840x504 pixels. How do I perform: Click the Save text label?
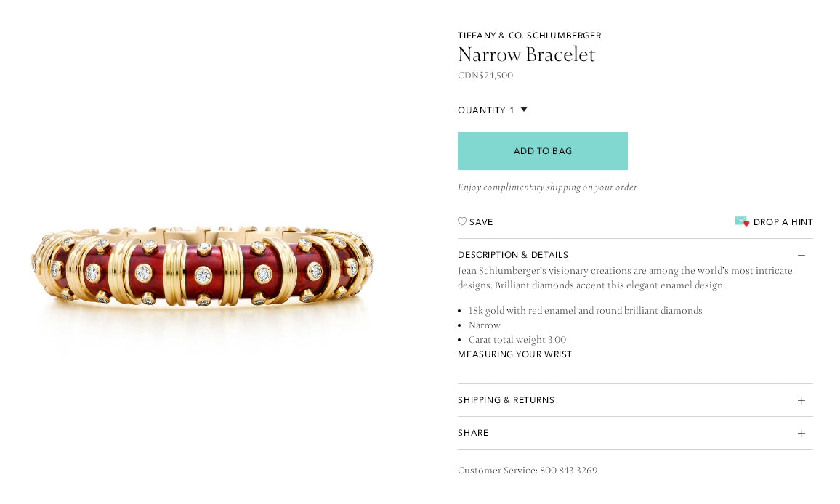(481, 222)
